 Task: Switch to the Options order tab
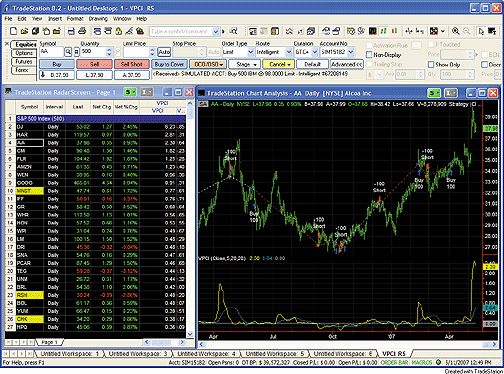pyautogui.click(x=24, y=53)
